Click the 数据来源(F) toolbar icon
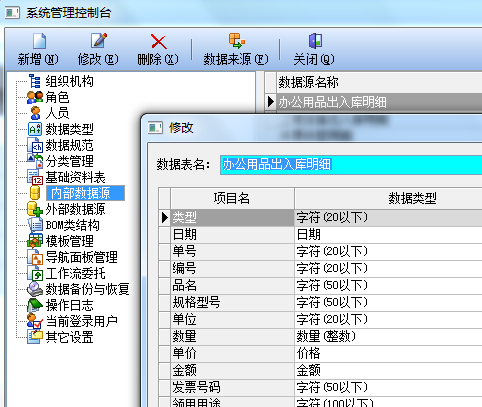 (x=236, y=41)
